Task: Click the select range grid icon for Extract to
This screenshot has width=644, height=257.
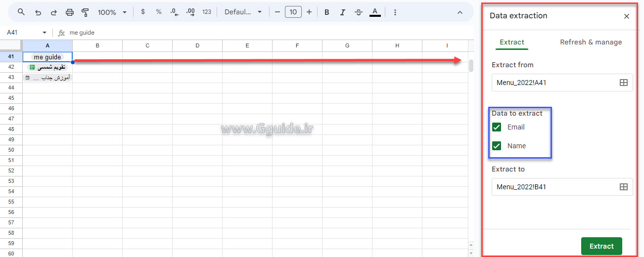Action: pos(624,187)
